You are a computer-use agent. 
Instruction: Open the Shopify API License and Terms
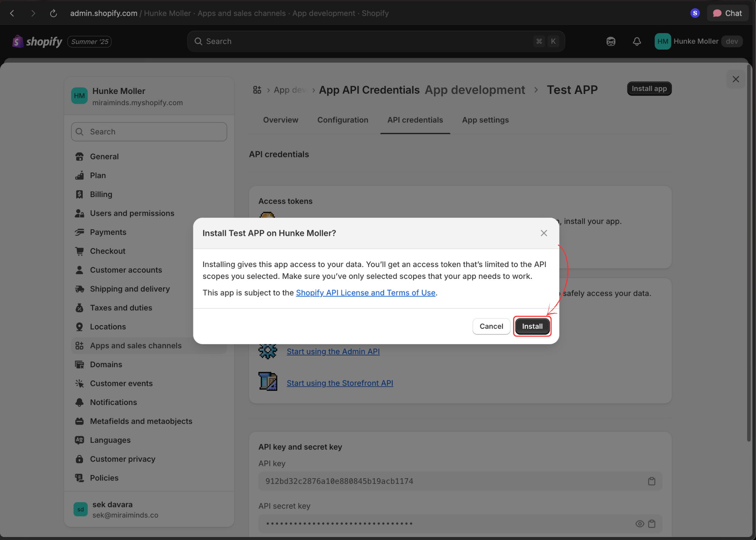click(x=365, y=293)
